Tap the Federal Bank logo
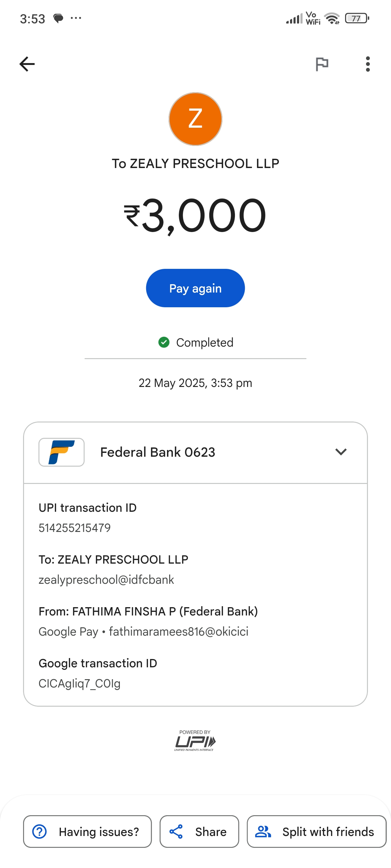The image size is (391, 868). (x=62, y=452)
